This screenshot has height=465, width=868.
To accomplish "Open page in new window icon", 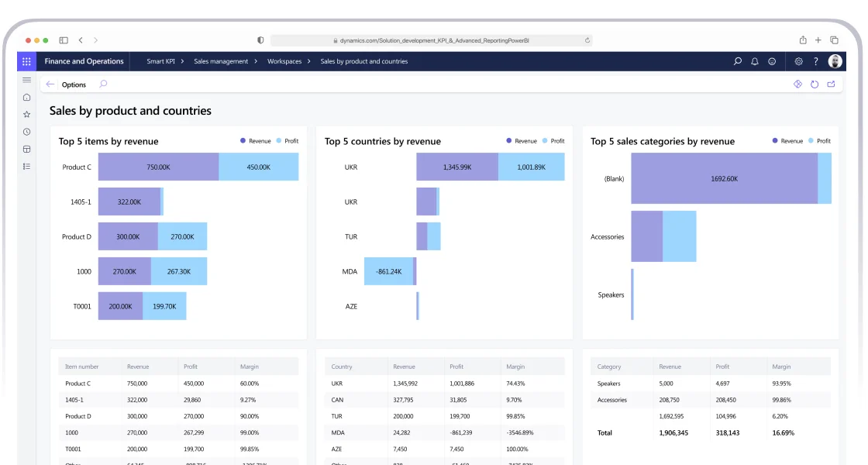I will click(832, 84).
